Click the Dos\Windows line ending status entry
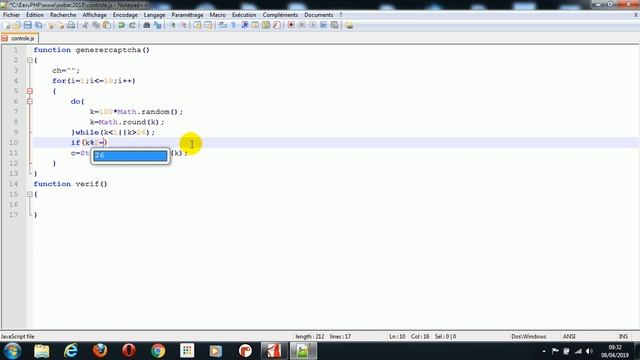This screenshot has height=360, width=640. click(x=529, y=337)
